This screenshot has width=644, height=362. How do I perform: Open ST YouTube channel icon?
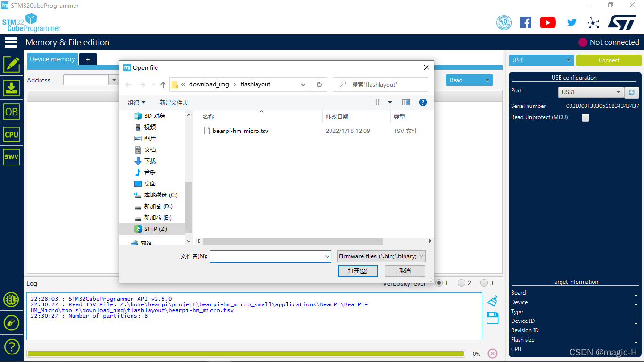548,22
